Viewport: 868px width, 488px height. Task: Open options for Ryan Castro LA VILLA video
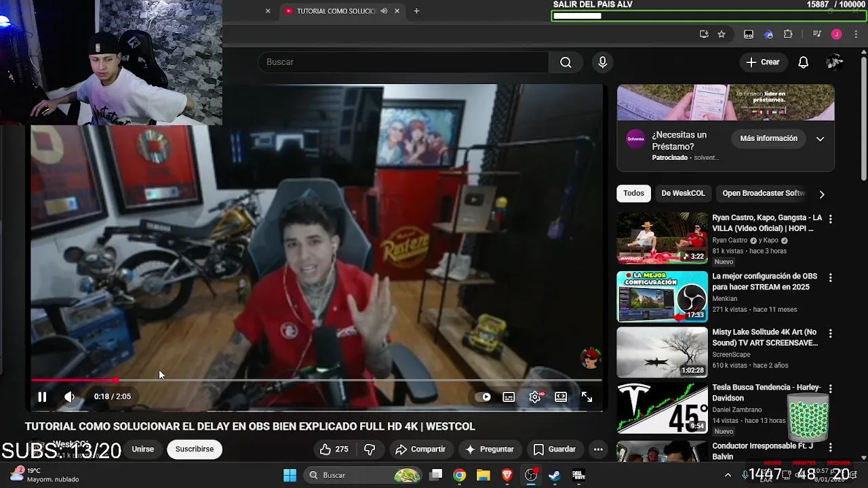coord(830,219)
